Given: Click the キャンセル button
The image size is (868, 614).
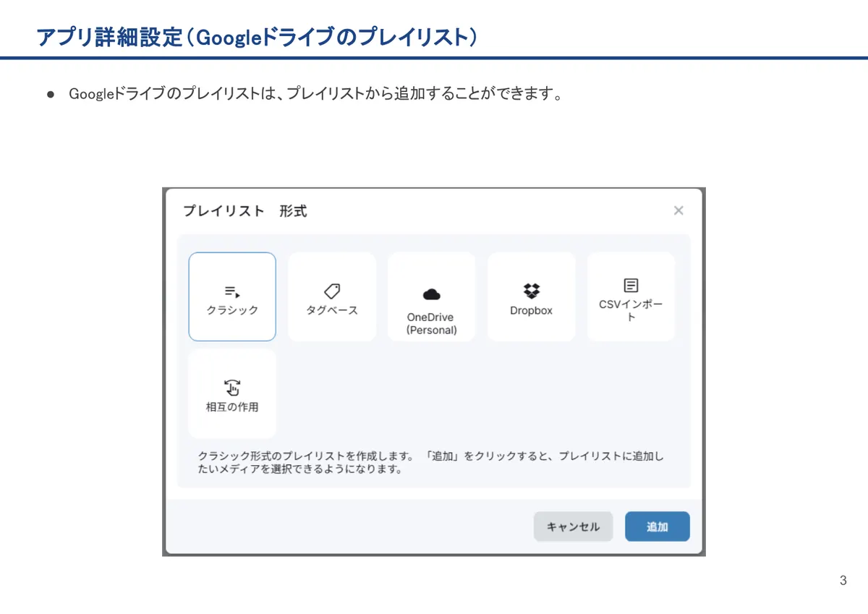Looking at the screenshot, I should (573, 526).
